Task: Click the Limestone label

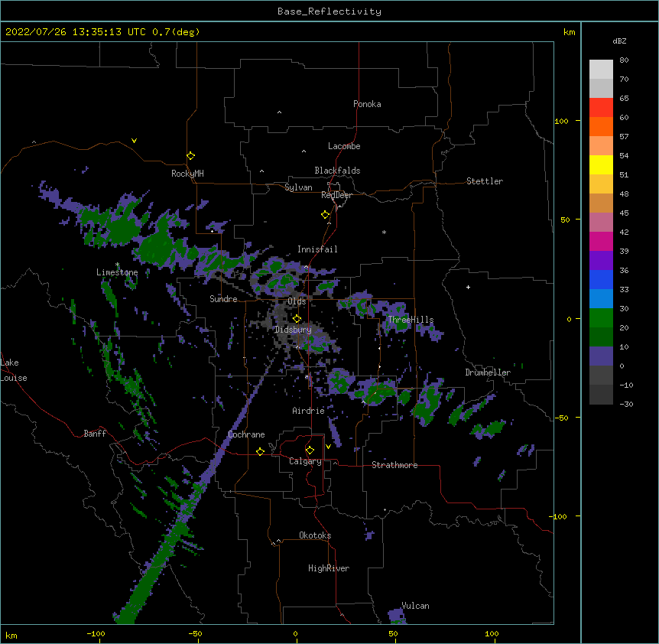Action: [x=117, y=272]
